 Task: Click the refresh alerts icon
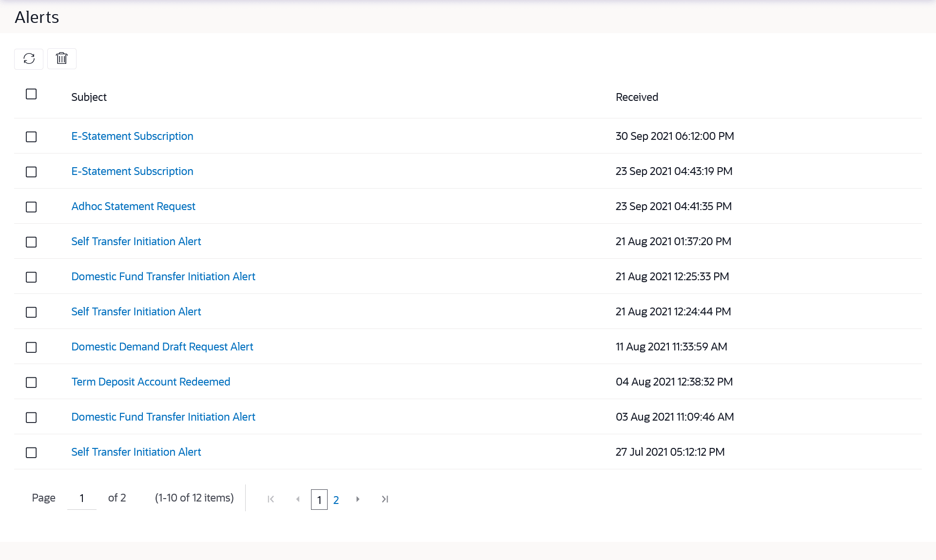pyautogui.click(x=29, y=59)
